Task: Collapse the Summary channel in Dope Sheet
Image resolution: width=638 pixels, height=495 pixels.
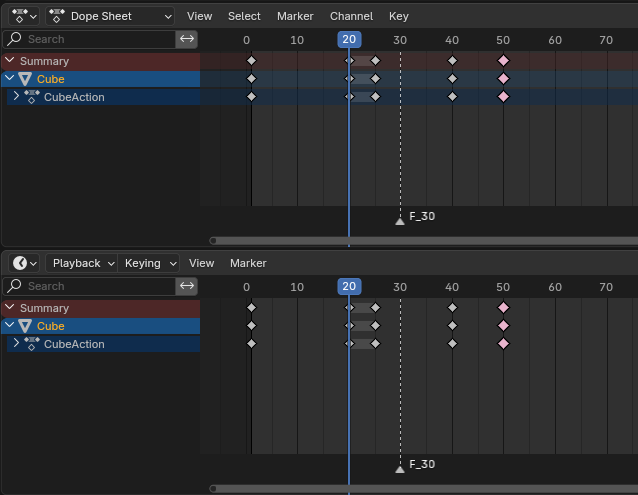Action: point(10,61)
